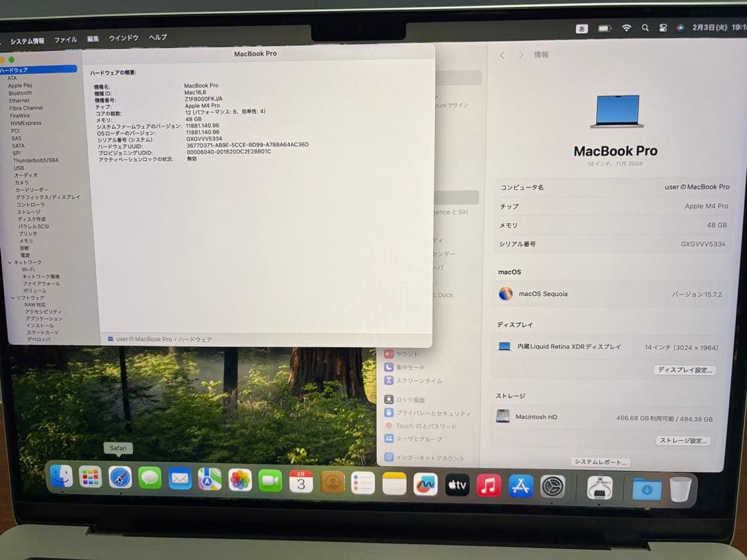Open the Contacts app icon
The width and height of the screenshot is (747, 560).
pos(332,483)
